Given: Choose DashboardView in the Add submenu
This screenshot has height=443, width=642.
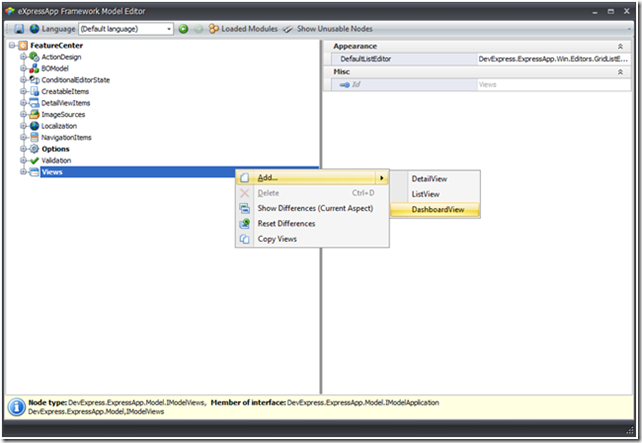Looking at the screenshot, I should click(435, 209).
